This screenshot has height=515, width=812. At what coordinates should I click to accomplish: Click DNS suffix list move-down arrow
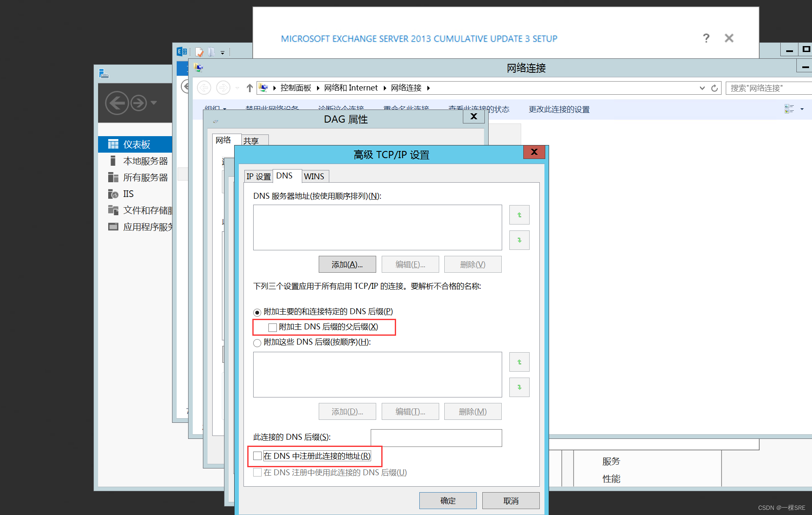519,387
